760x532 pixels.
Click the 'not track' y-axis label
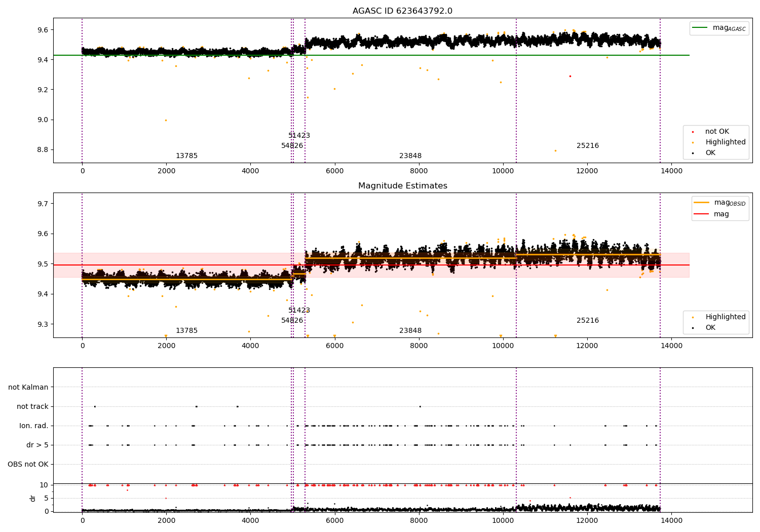32,406
